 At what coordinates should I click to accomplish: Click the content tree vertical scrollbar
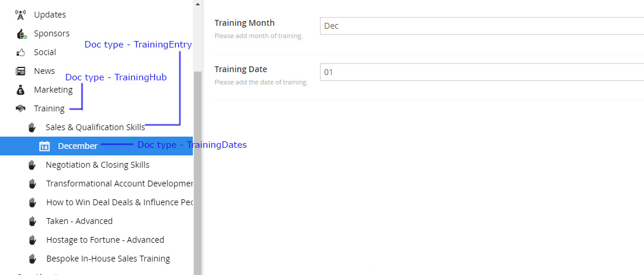(x=197, y=170)
